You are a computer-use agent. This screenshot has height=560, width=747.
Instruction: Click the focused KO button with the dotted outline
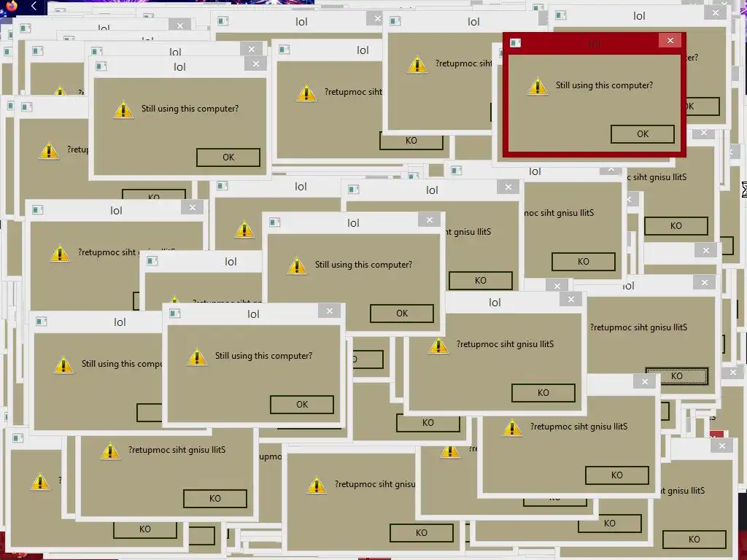click(676, 376)
